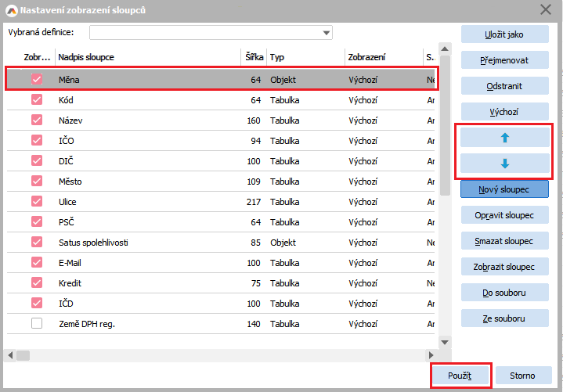Click horizontal scrollbar right arrow
The image size is (563, 392).
pyautogui.click(x=431, y=355)
